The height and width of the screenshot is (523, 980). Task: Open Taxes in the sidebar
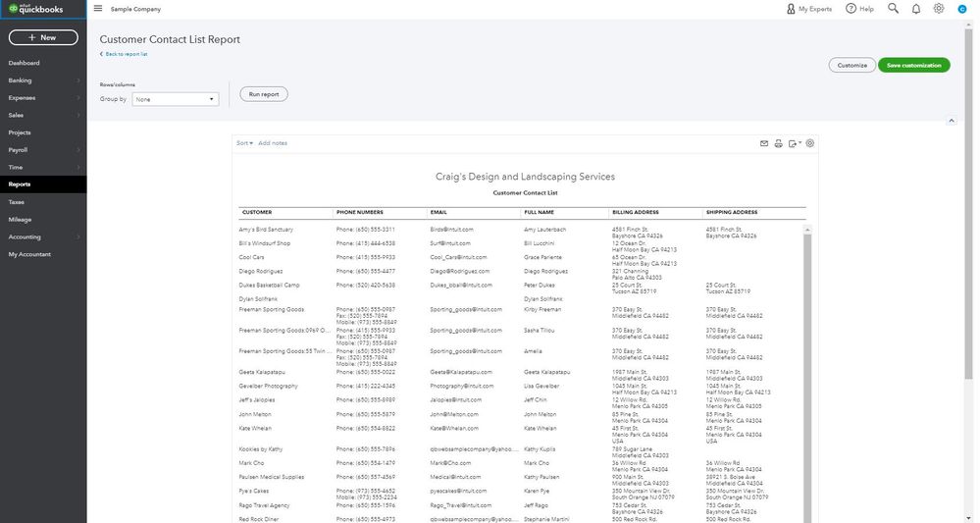[17, 202]
